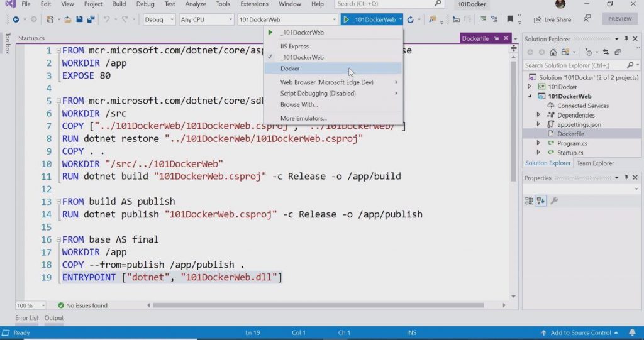Click the Redo arrow icon
Image resolution: width=644 pixels, height=340 pixels.
(125, 19)
